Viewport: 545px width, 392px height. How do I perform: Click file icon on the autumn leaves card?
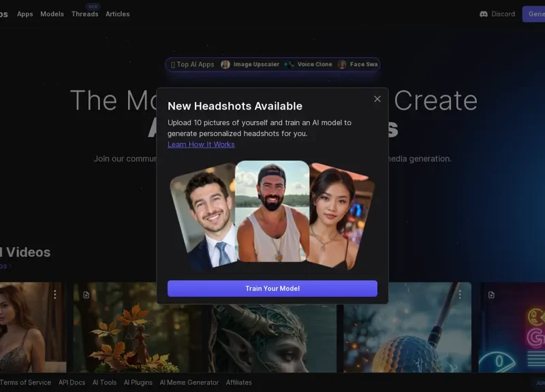87,295
